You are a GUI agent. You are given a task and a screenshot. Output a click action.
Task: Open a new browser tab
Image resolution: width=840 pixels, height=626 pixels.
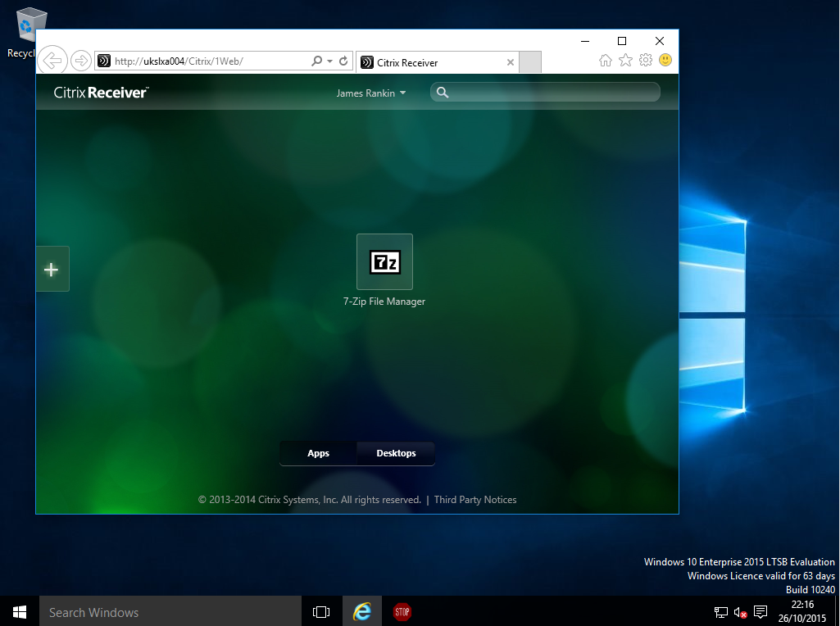(x=530, y=62)
